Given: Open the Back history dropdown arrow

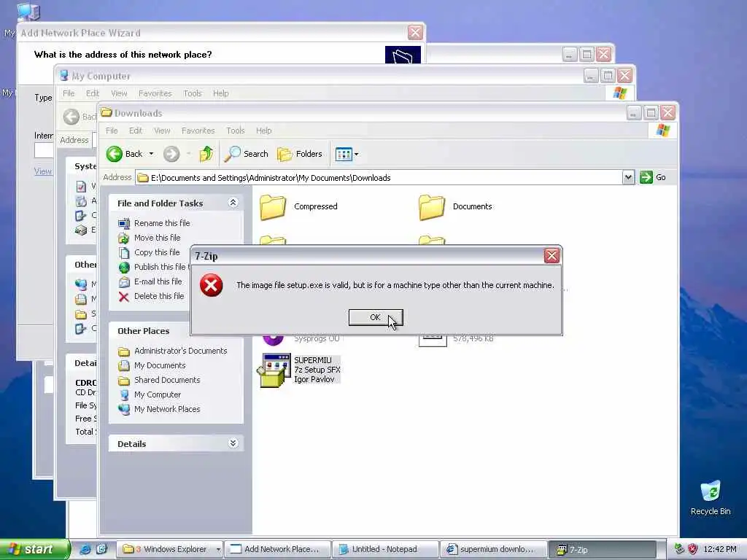Looking at the screenshot, I should [151, 154].
